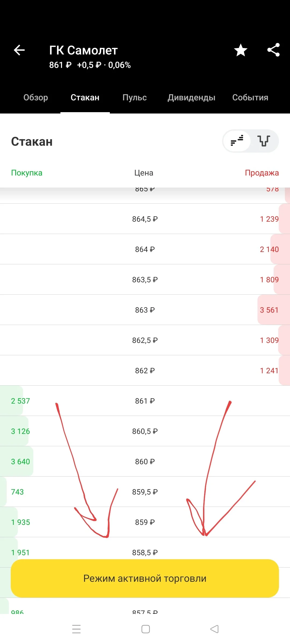The image size is (290, 644).
Task: Tap the Android home square icon
Action: pyautogui.click(x=146, y=629)
